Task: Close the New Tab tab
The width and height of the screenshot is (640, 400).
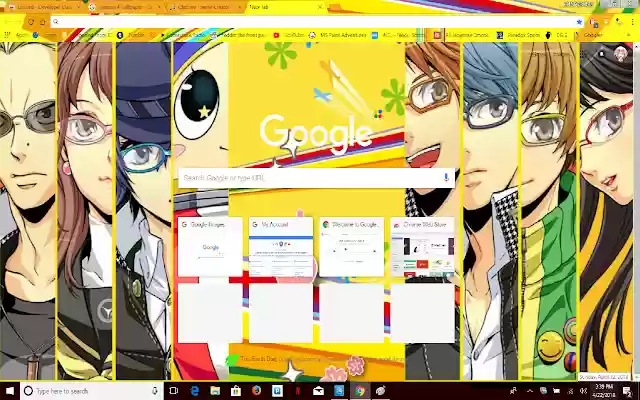Action: point(320,7)
